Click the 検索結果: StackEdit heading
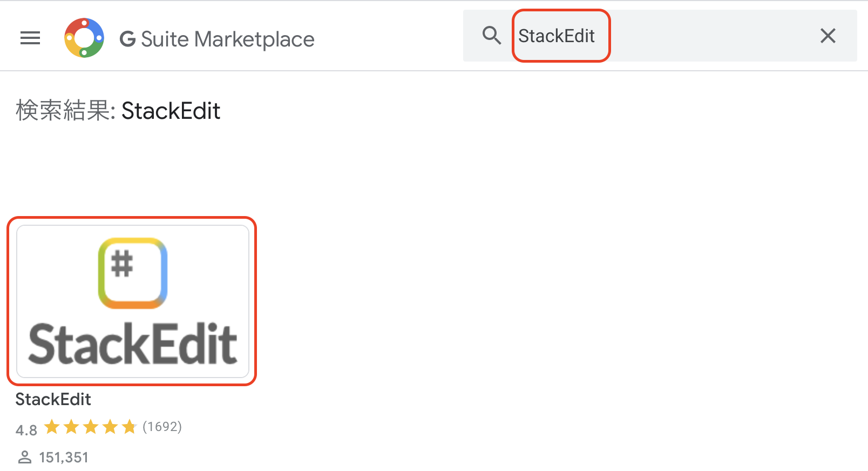The width and height of the screenshot is (868, 471). coord(118,111)
